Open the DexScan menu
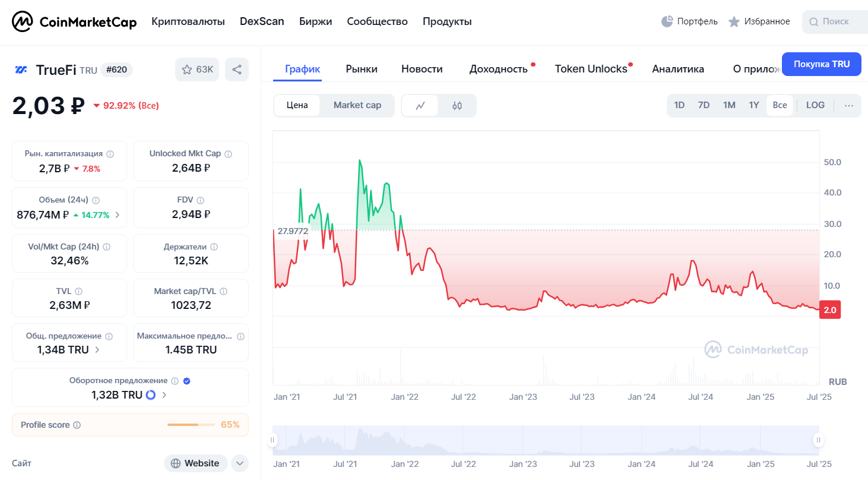This screenshot has width=868, height=480. [262, 21]
